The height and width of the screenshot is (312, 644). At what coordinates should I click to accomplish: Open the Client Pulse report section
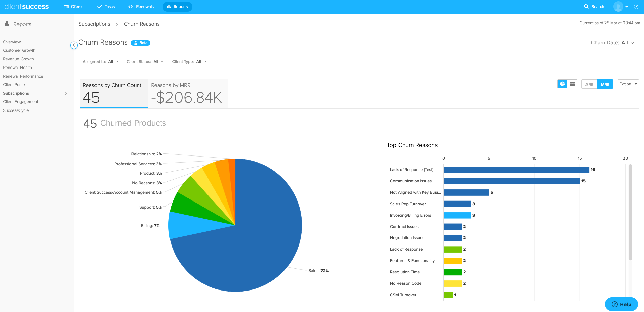click(13, 84)
